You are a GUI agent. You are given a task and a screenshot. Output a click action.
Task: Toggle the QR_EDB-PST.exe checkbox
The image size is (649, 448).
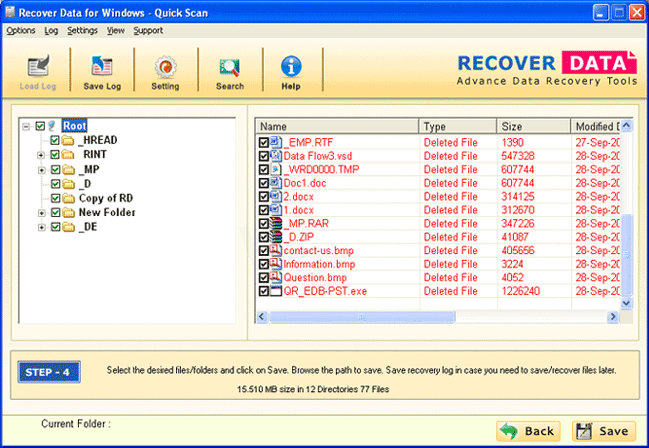click(264, 291)
